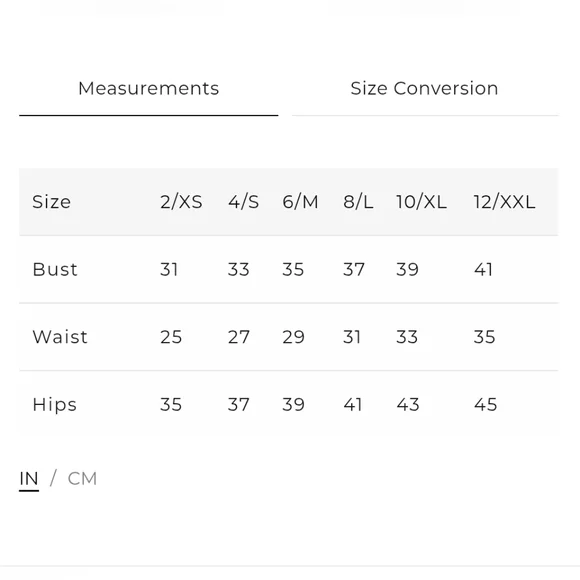The height and width of the screenshot is (580, 580).
Task: Switch to the Size Conversion tab
Action: pos(424,89)
